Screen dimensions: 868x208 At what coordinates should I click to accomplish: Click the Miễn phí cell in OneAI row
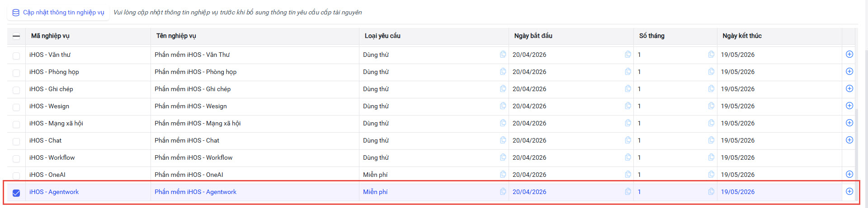434,175
